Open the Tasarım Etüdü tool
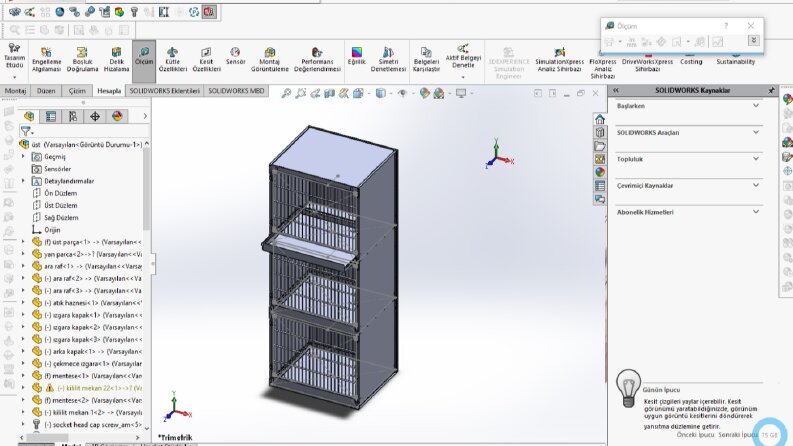Image resolution: width=793 pixels, height=446 pixels. (x=14, y=60)
